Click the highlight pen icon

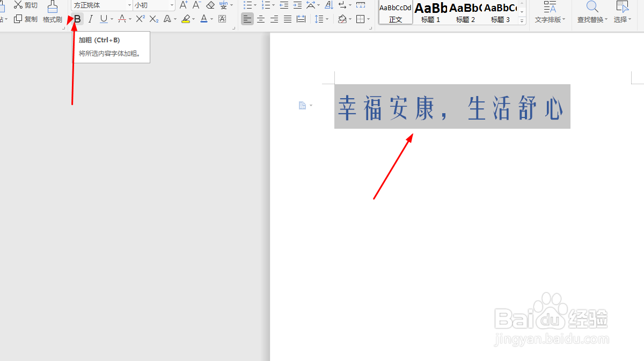(x=186, y=19)
